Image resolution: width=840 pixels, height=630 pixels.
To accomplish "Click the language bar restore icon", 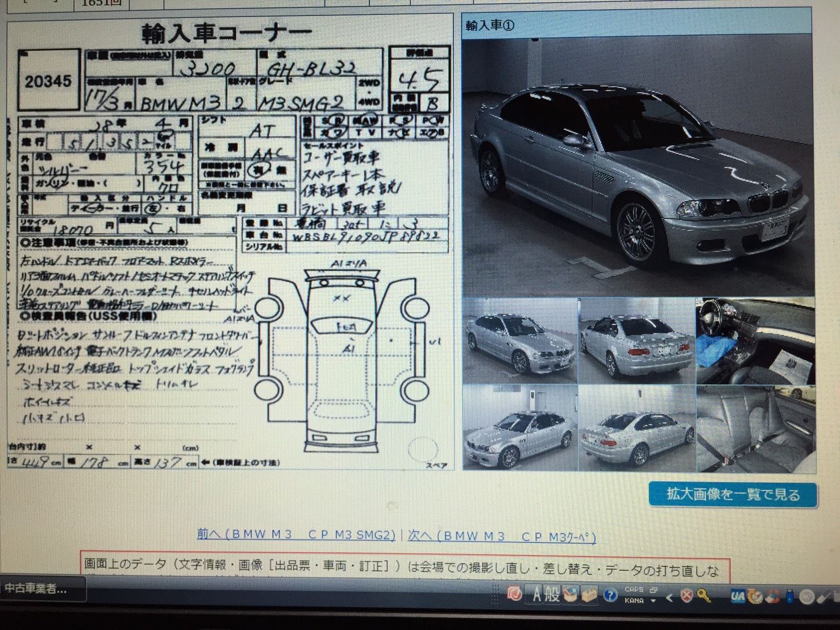I will pos(654,590).
